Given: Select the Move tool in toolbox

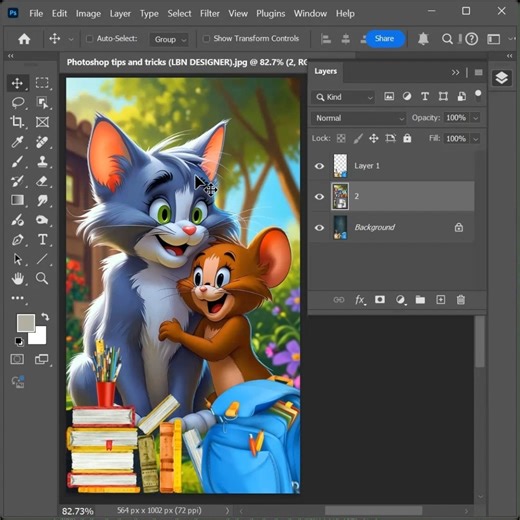Looking at the screenshot, I should (17, 83).
